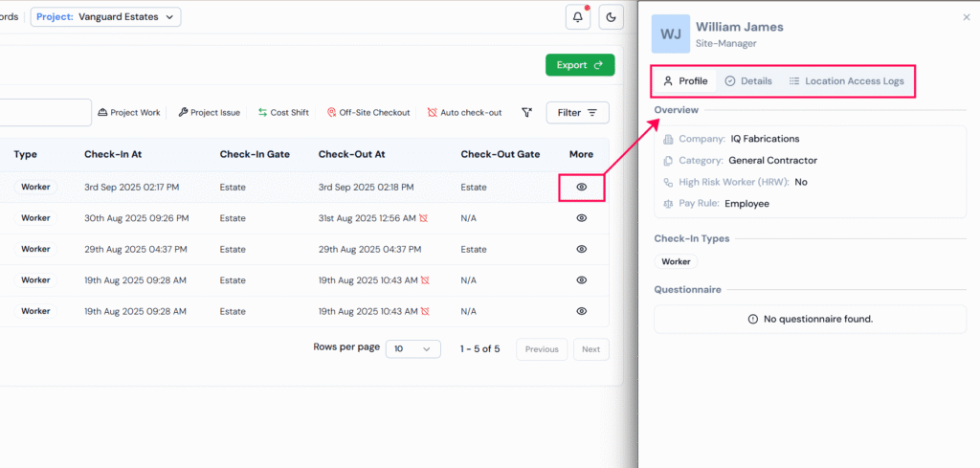The image size is (980, 468).
Task: Click the clear filter funnel icon
Action: [526, 113]
